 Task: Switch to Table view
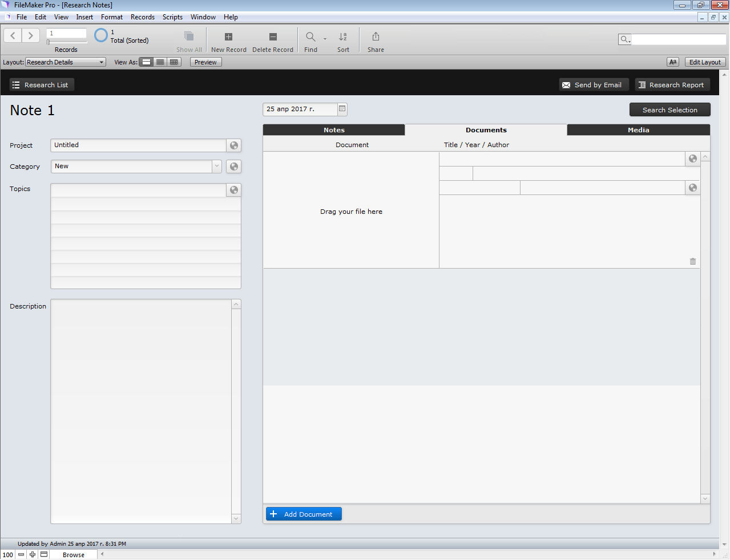[174, 62]
